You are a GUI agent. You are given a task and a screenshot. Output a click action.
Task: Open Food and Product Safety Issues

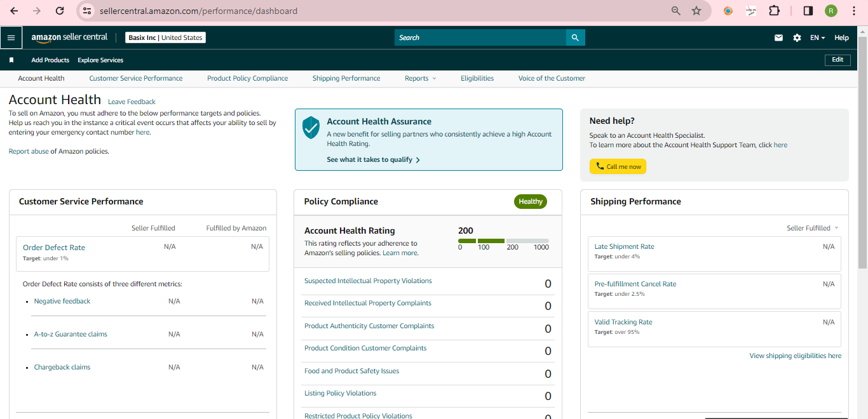pyautogui.click(x=352, y=371)
